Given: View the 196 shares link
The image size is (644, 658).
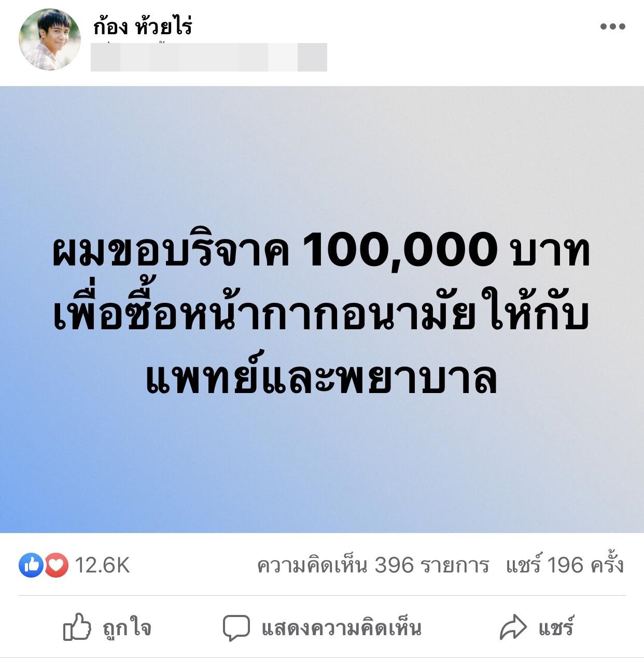Looking at the screenshot, I should pos(565,564).
